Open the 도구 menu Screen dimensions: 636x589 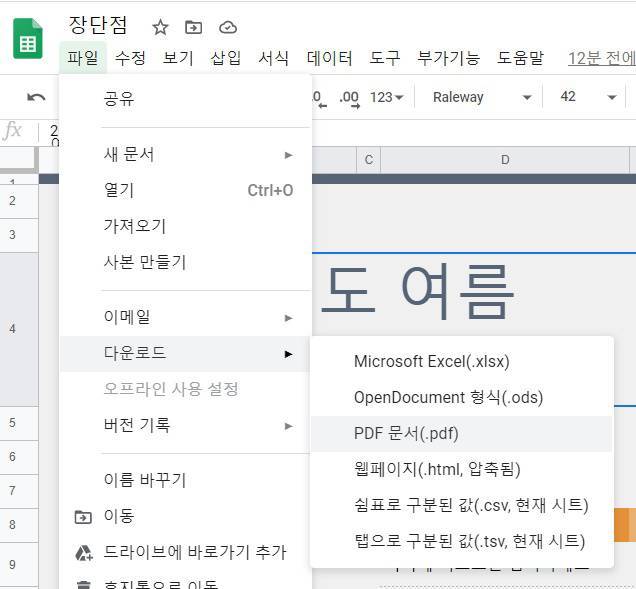pyautogui.click(x=385, y=58)
